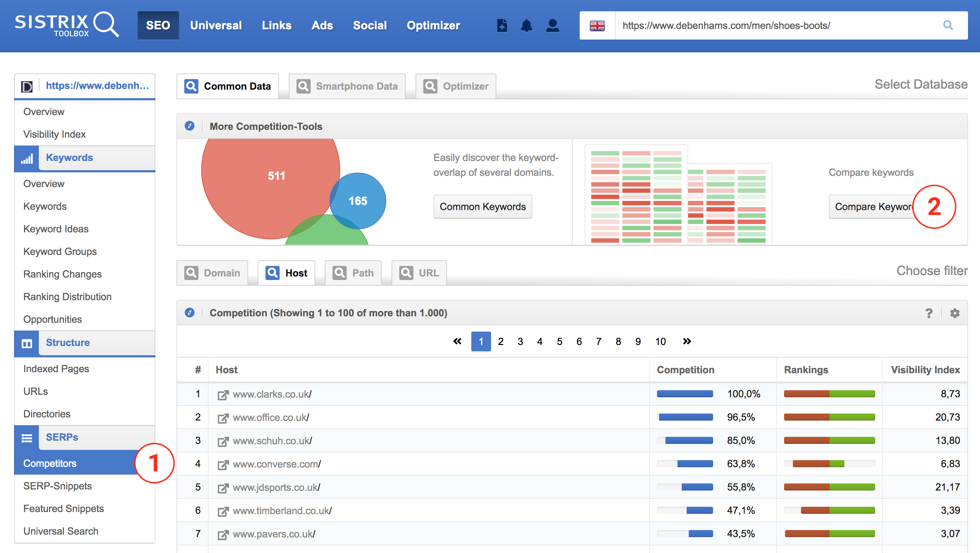Open external link icon for www.jdsports.co.uk

click(x=223, y=488)
